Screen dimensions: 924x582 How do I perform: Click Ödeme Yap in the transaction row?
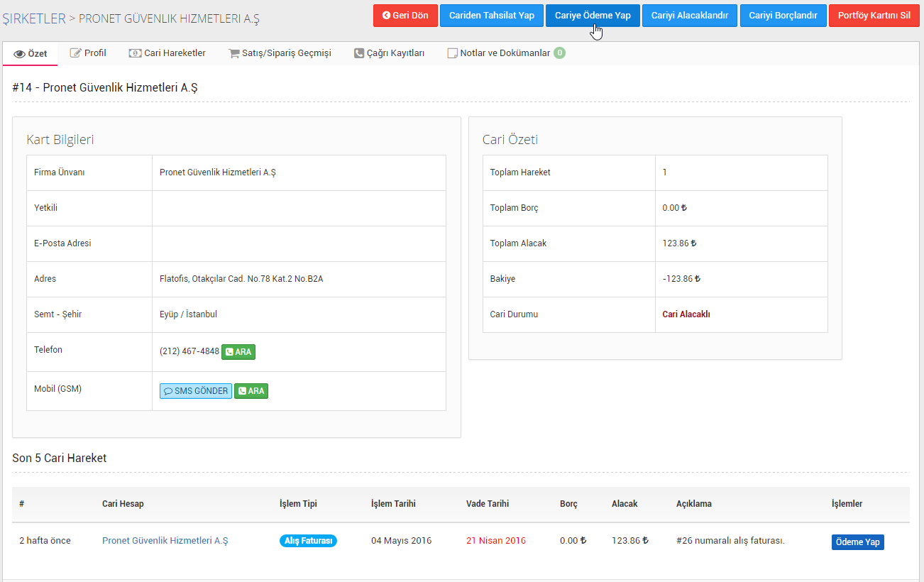point(858,542)
